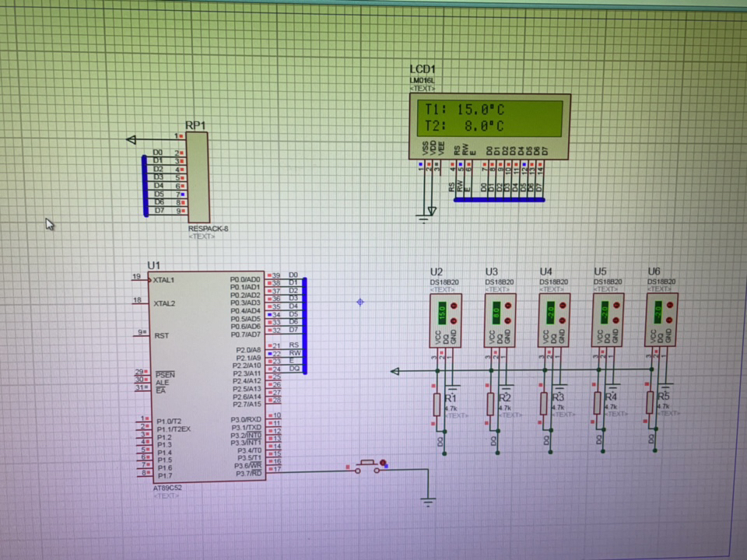Select resistor R4 symbol

[x=597, y=403]
